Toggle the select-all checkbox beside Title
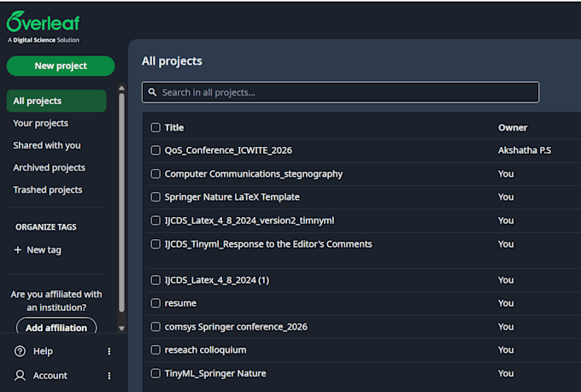 coord(156,127)
